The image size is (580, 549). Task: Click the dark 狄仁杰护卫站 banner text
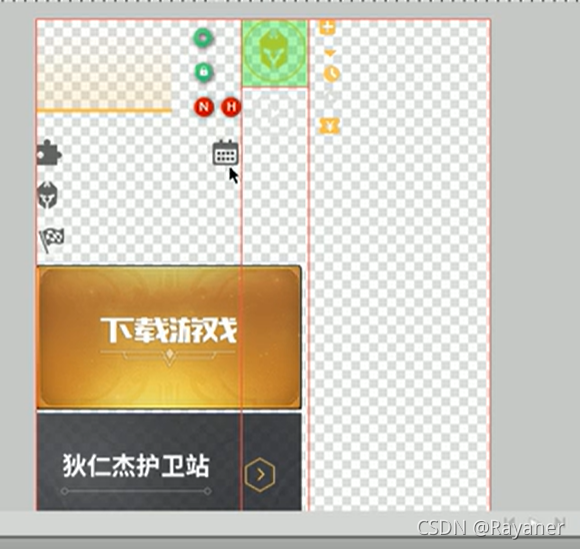tap(136, 466)
